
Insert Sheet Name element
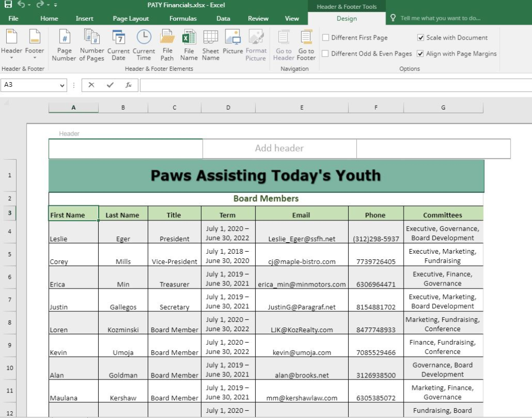point(210,45)
